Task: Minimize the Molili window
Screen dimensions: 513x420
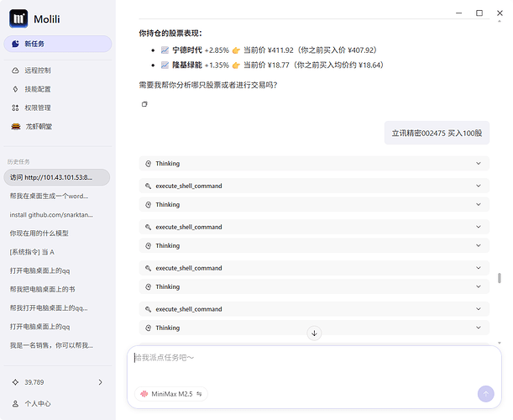Action: coord(459,13)
